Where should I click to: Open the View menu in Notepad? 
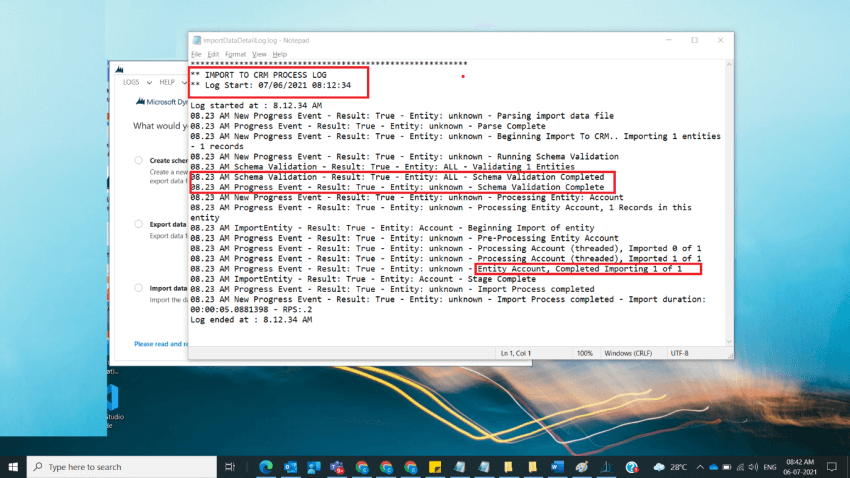[x=259, y=54]
